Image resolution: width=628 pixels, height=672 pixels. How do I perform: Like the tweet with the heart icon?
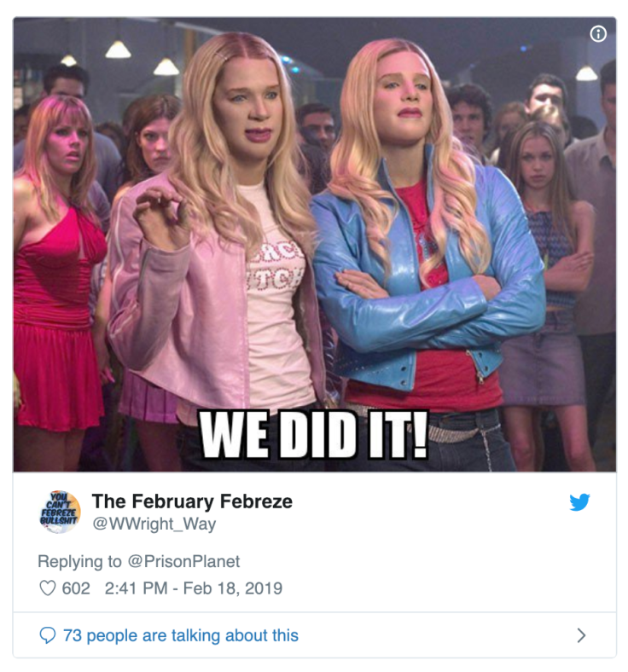47,588
